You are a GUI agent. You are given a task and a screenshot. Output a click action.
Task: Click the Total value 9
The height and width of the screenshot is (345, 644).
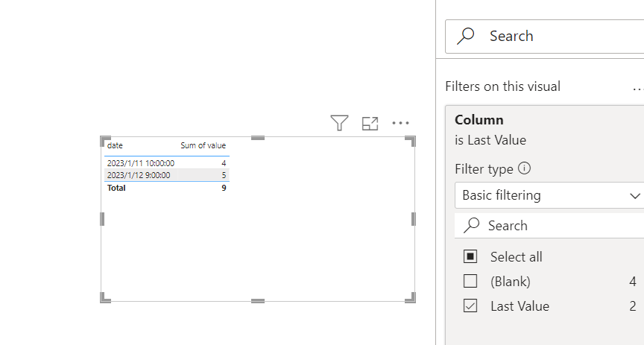[224, 188]
